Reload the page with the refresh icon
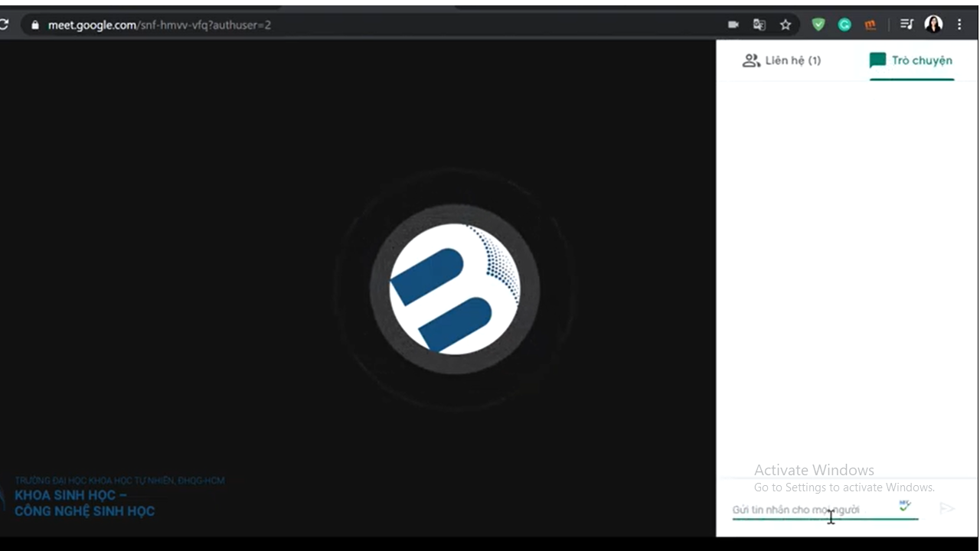The image size is (980, 551). [x=3, y=24]
